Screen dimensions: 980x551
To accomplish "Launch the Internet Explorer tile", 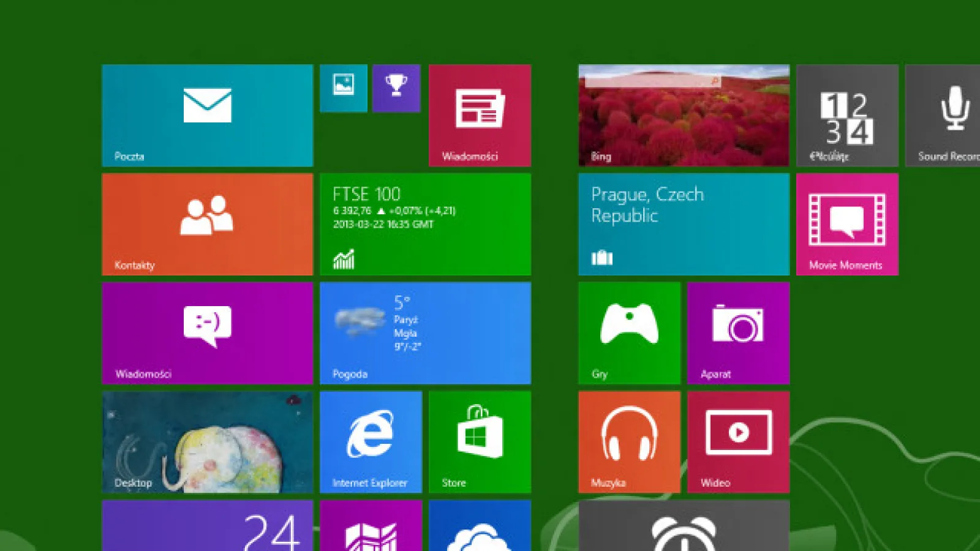I will click(371, 442).
